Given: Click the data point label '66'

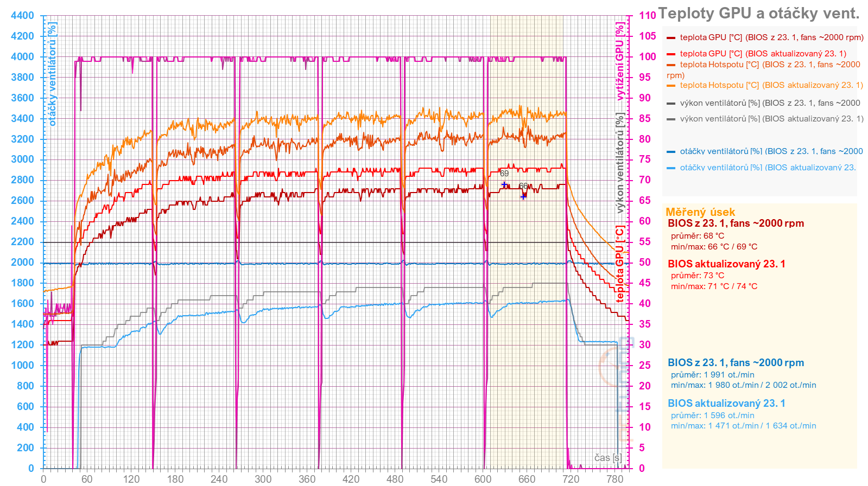Looking at the screenshot, I should (523, 186).
